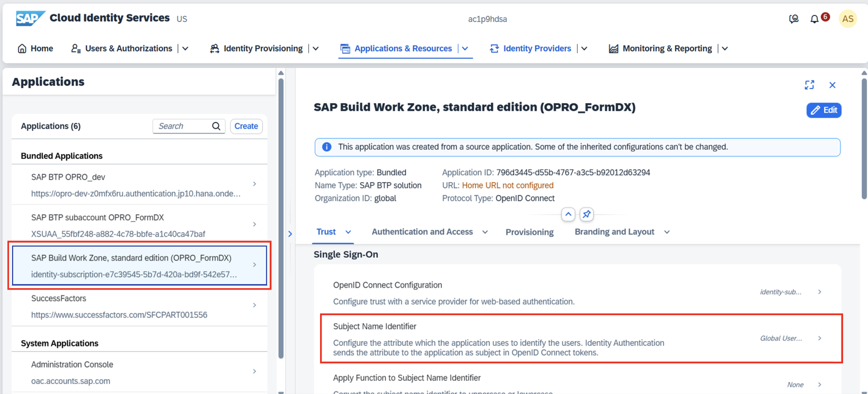Click the SAP logo icon

click(x=30, y=19)
